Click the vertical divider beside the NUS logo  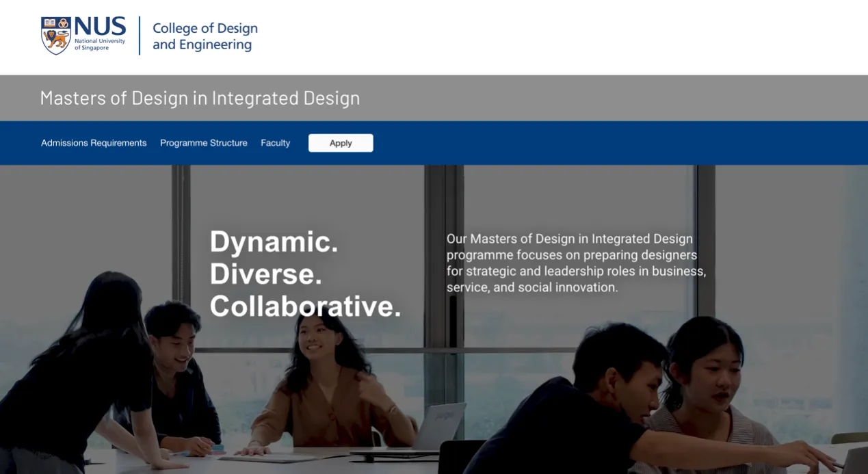[x=140, y=36]
